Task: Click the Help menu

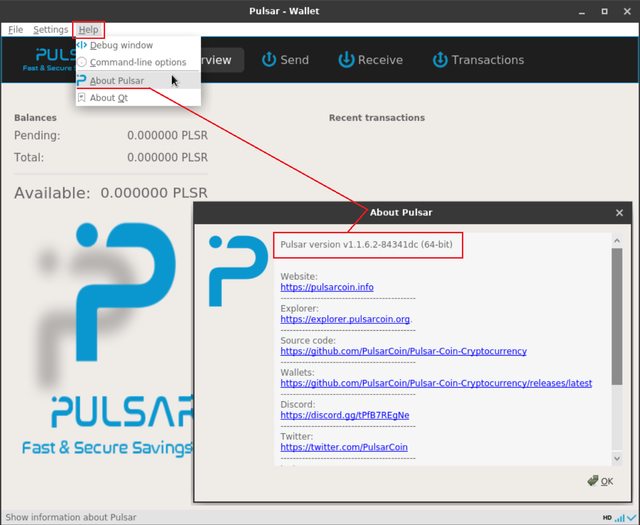Action: click(x=89, y=30)
